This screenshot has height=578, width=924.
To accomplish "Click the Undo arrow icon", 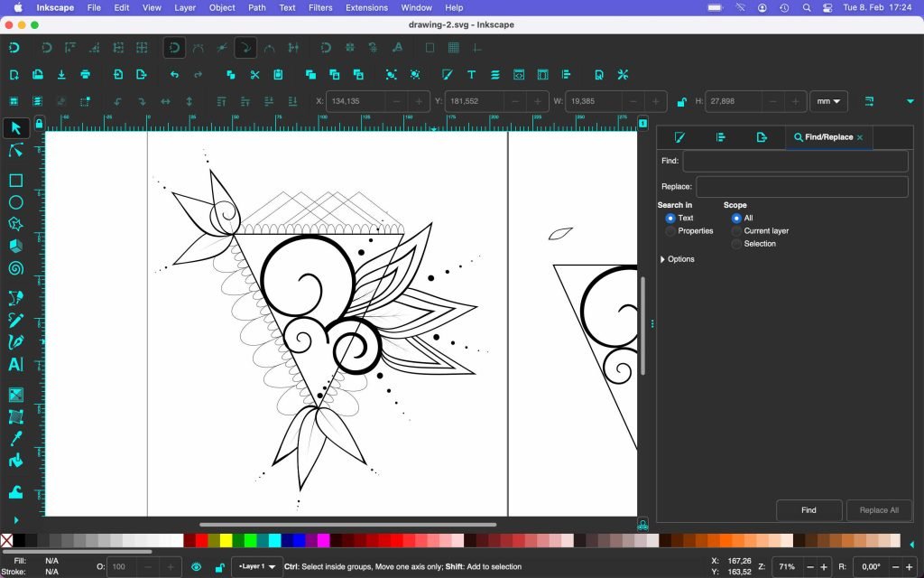I will coord(174,74).
